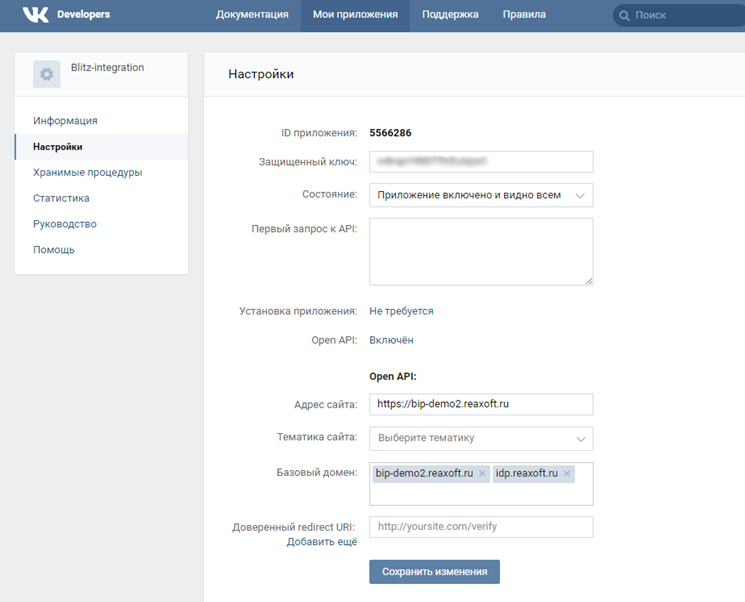Open the Состояние dropdown
Image resolution: width=745 pixels, height=602 pixels.
pyautogui.click(x=481, y=195)
